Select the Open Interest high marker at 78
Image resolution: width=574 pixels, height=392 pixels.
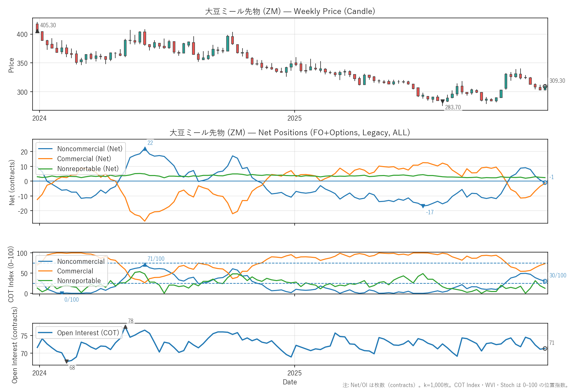tap(125, 327)
